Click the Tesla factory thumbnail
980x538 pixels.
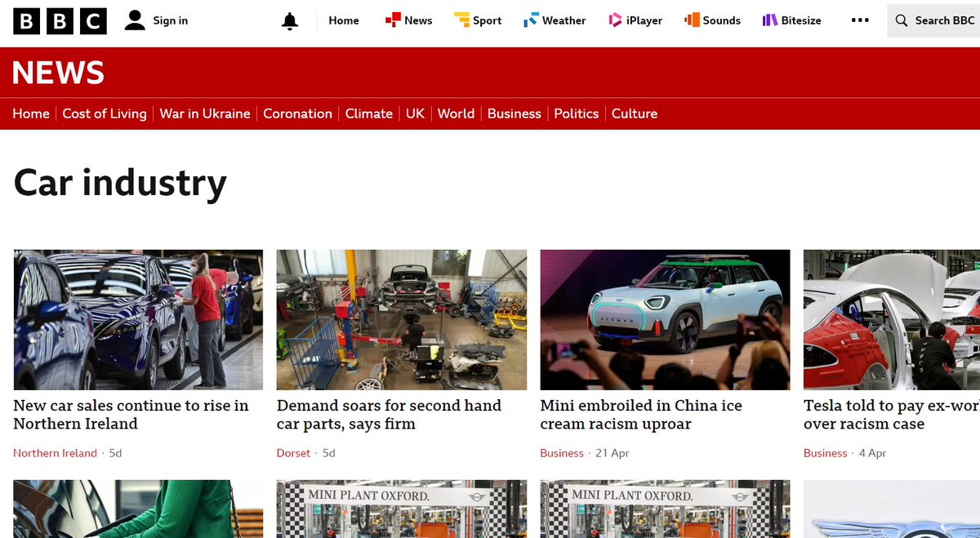tap(892, 320)
